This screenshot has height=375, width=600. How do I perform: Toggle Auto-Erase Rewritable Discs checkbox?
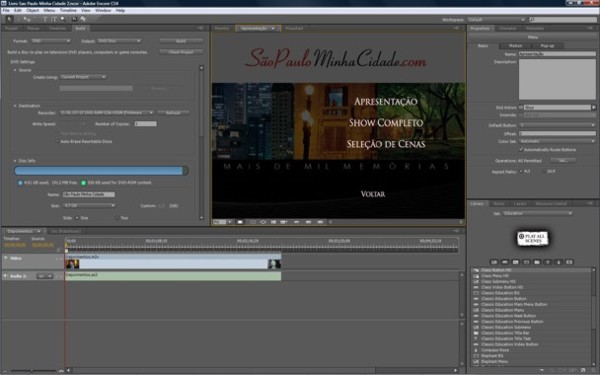(57, 142)
